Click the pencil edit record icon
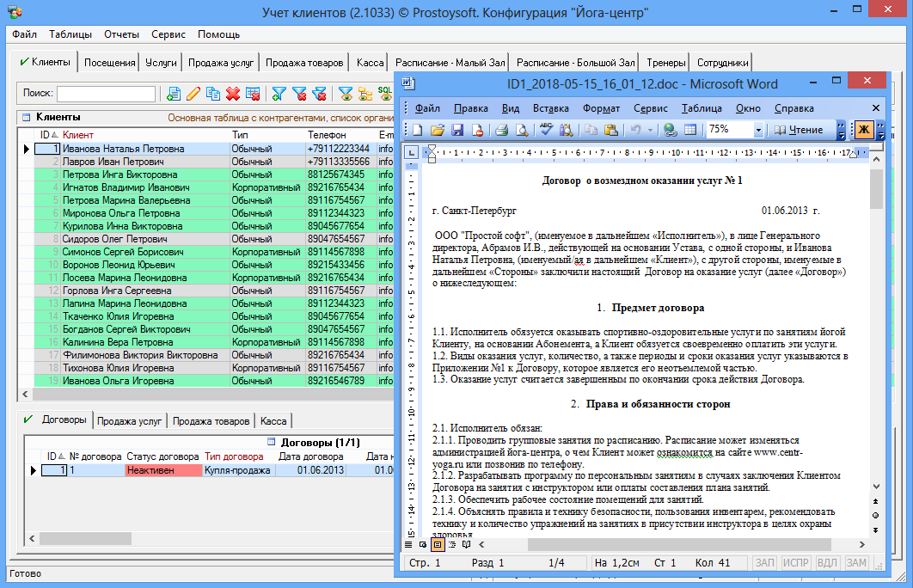This screenshot has height=588, width=913. tap(193, 93)
